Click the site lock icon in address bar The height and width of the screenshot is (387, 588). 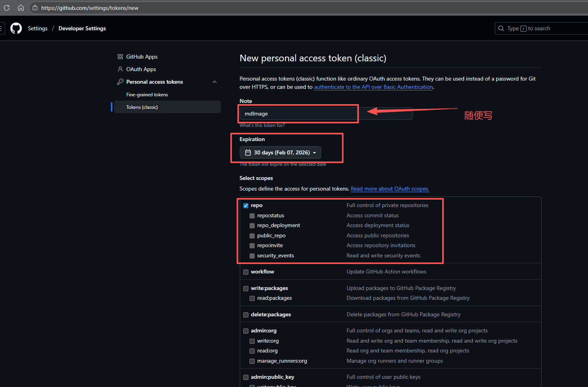[35, 8]
